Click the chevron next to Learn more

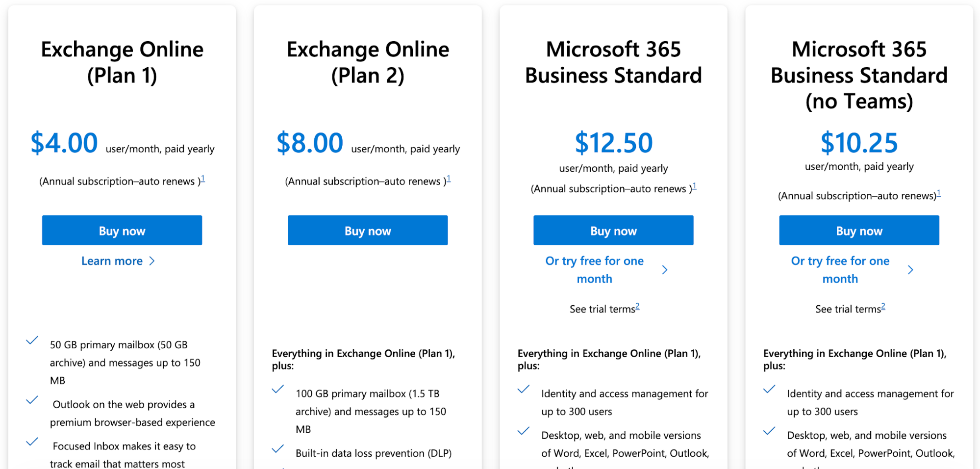tap(152, 261)
